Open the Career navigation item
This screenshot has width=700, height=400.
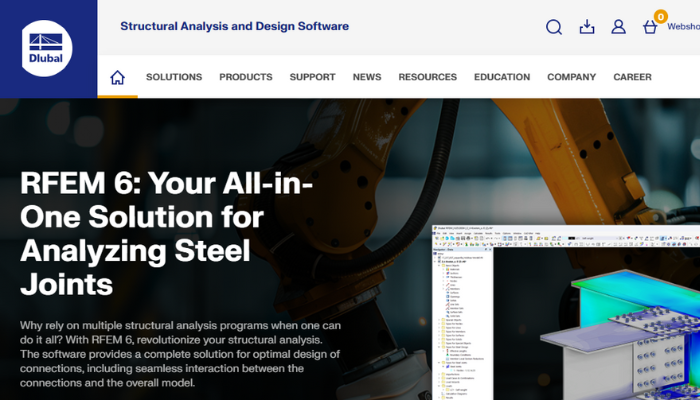[632, 77]
